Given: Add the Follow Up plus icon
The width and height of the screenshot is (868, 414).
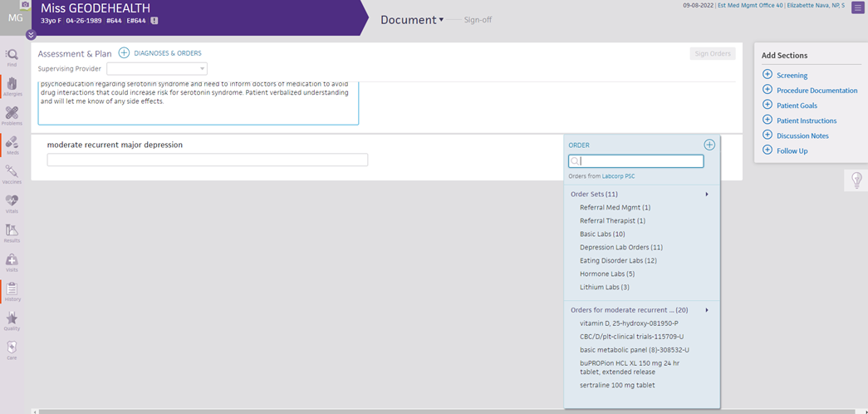Looking at the screenshot, I should [767, 150].
